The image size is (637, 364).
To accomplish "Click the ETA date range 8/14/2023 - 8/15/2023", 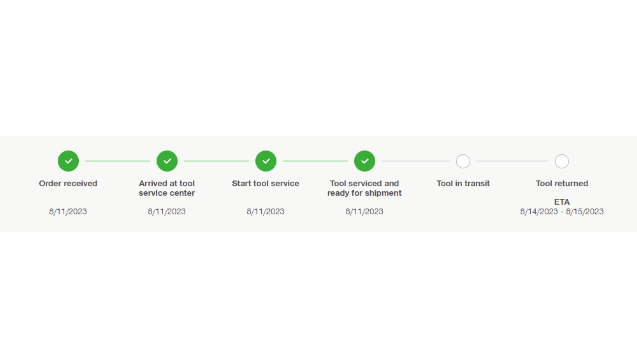I will 562,211.
